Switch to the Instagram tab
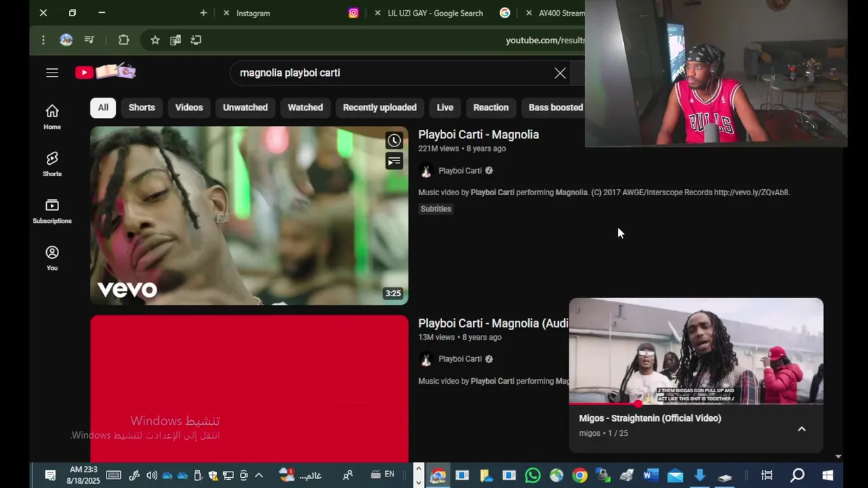Image resolution: width=868 pixels, height=488 pixels. pyautogui.click(x=292, y=13)
